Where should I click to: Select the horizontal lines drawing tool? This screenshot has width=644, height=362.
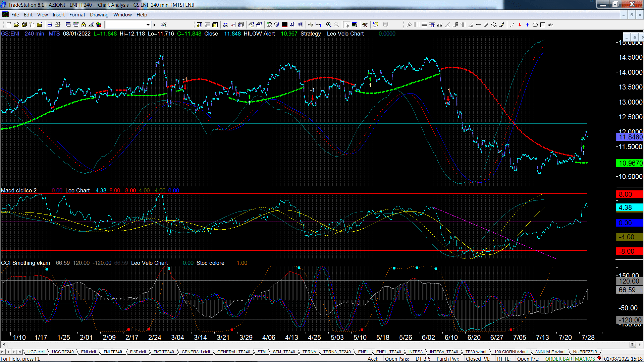coord(424,25)
